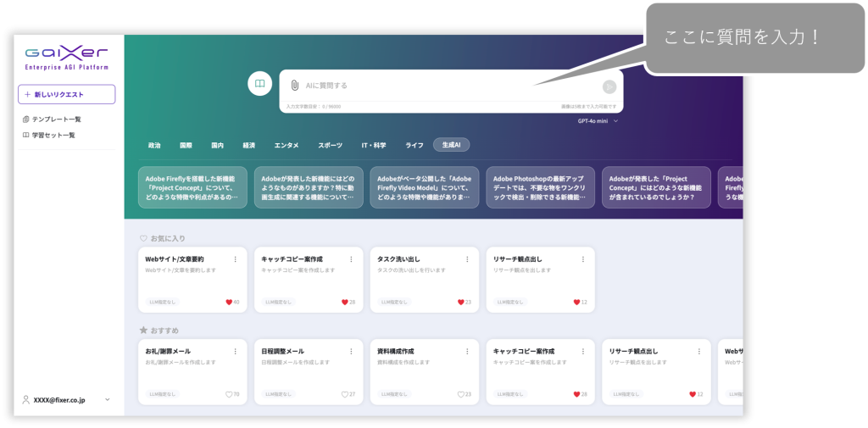Click the 新しいリクエスト button
Image resolution: width=868 pixels, height=428 pixels.
point(66,94)
